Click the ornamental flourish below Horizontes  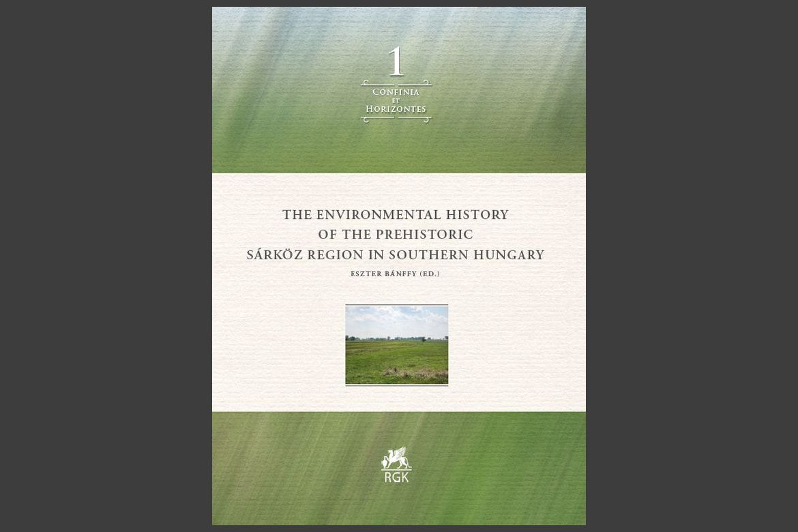[x=396, y=119]
